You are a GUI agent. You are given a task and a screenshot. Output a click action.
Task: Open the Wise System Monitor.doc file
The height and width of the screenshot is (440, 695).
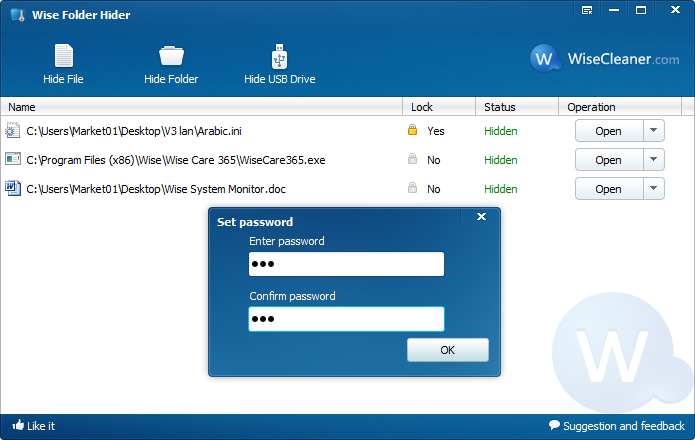pos(609,189)
